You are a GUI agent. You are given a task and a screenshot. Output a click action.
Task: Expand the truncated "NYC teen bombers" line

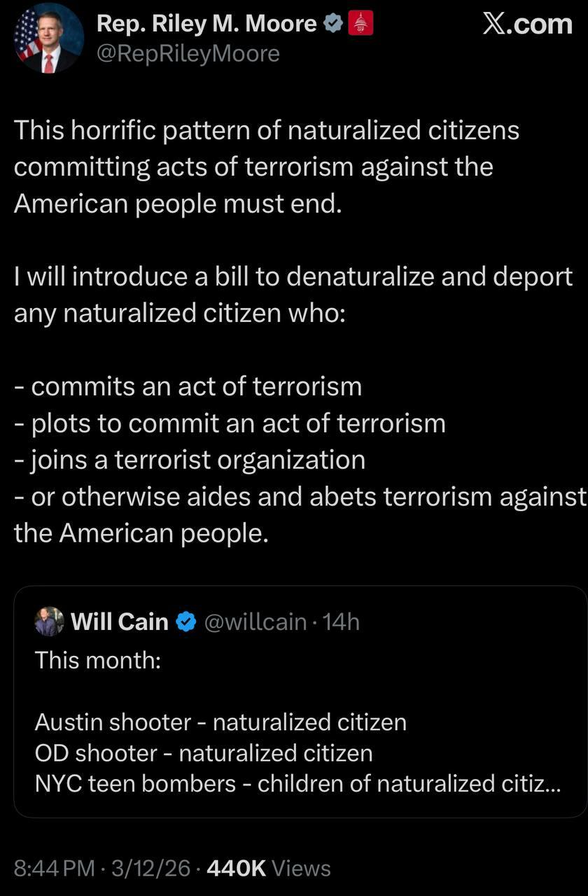[x=297, y=783]
